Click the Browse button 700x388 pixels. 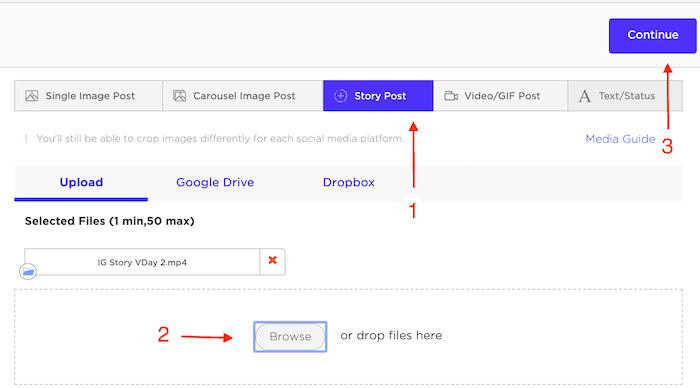tap(290, 336)
